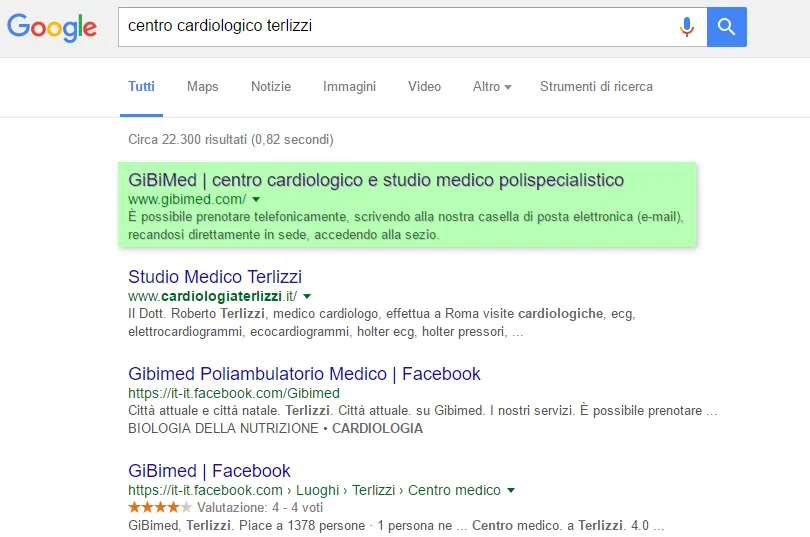Screen dimensions: 810x537
Task: Open the Video tab
Action: point(424,87)
